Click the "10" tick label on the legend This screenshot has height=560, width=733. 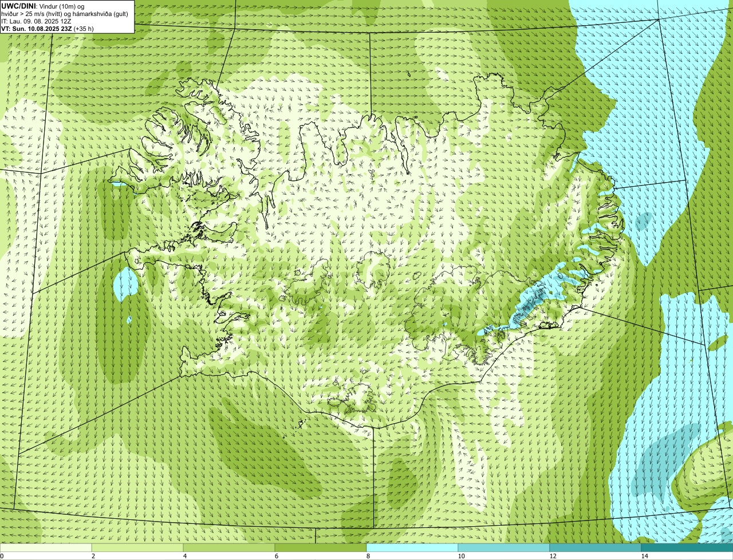(x=460, y=556)
